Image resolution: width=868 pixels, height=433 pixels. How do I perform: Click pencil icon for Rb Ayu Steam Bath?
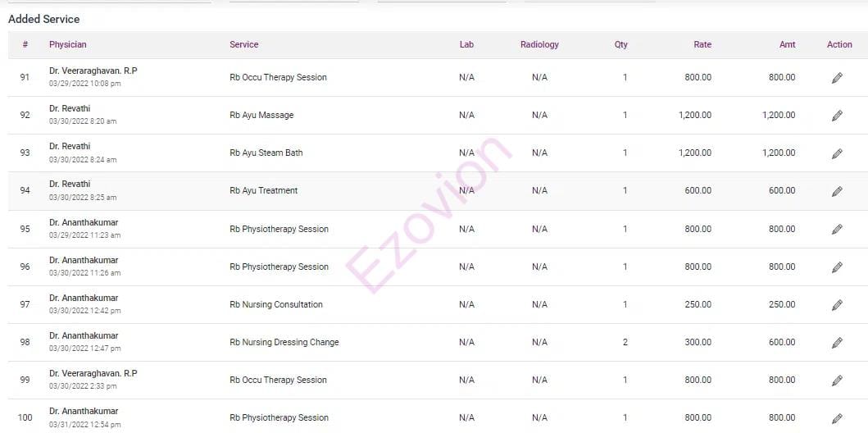tap(837, 153)
